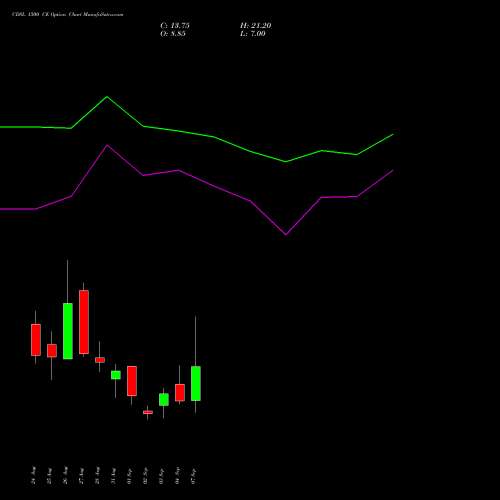
Task: Click the last green candle for 07 Sep
Action: [196, 383]
